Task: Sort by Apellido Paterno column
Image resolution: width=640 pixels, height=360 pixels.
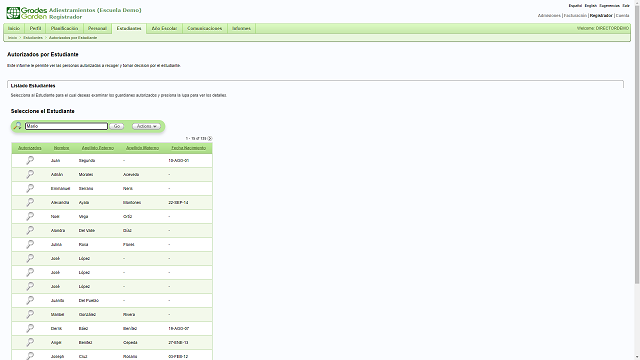Action: pos(98,148)
